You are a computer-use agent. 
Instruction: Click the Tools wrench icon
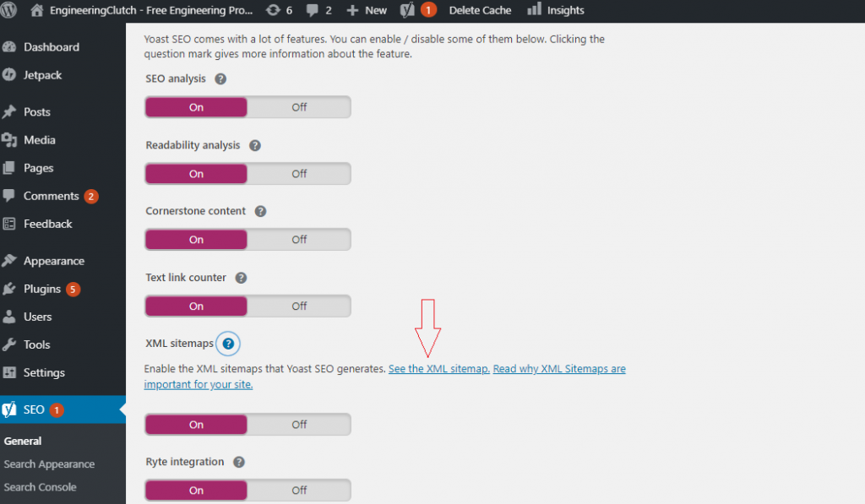pyautogui.click(x=8, y=344)
